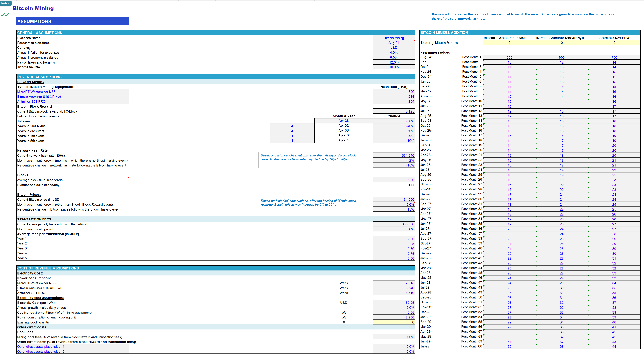Click the 'Dec-26' month label
Viewport: 644px width, 354px height.
(x=425, y=194)
